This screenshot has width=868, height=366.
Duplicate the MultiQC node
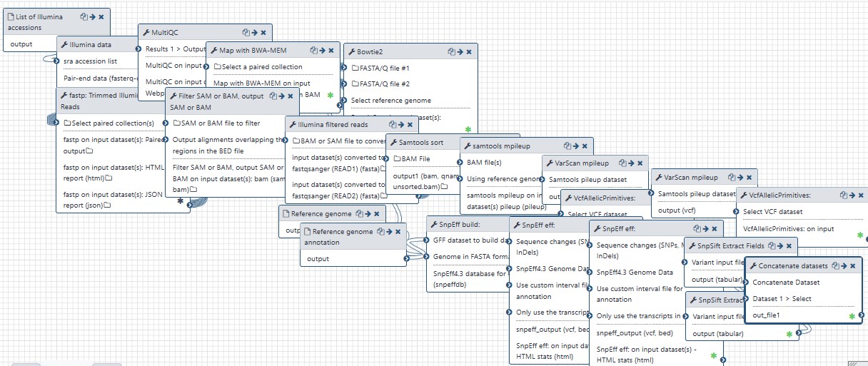pyautogui.click(x=246, y=33)
